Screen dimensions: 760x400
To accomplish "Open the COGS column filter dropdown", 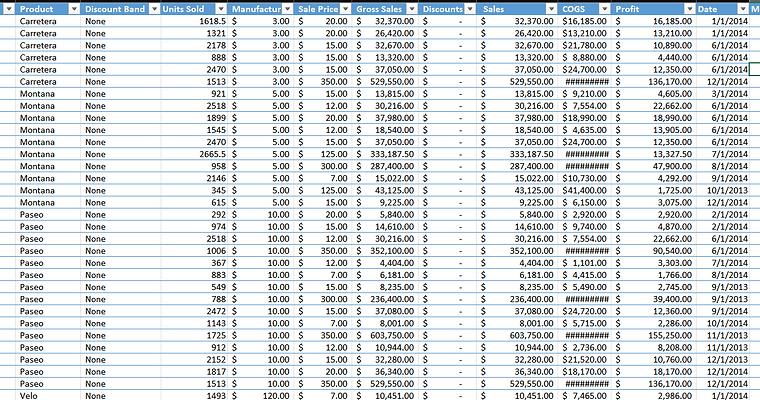I will click(x=604, y=9).
